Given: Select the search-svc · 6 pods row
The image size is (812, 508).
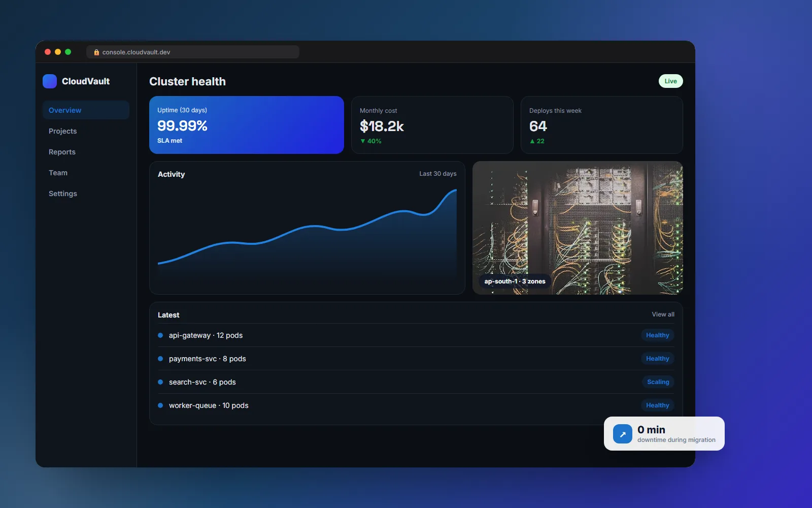Looking at the screenshot, I should [x=416, y=382].
